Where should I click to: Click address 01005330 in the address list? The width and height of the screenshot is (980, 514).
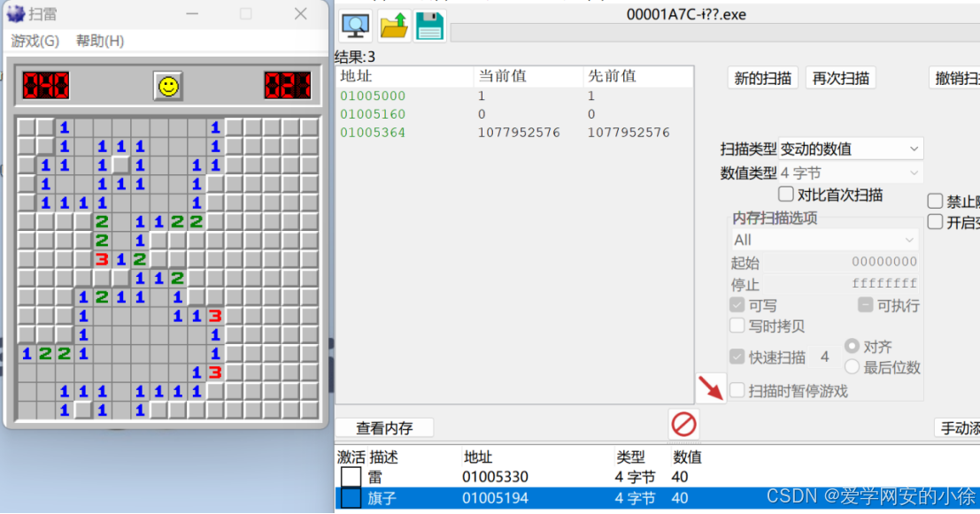[495, 477]
